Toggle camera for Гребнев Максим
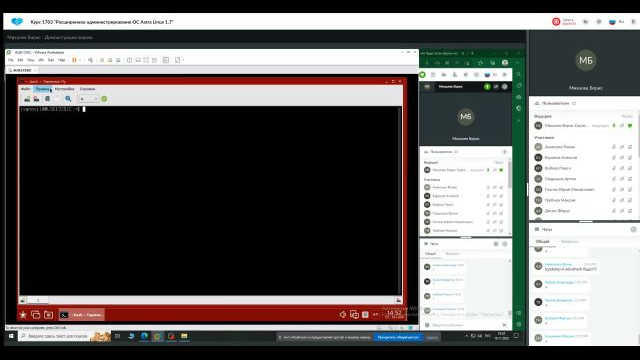 point(622,200)
